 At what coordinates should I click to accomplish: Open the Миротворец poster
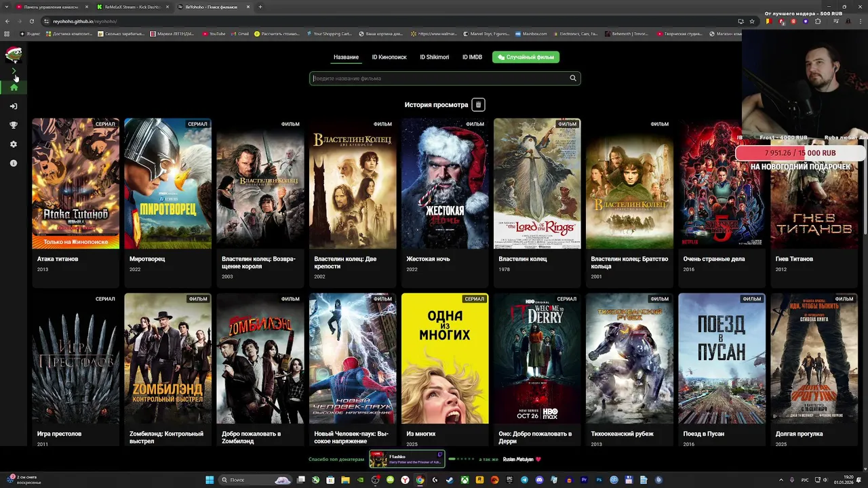pyautogui.click(x=167, y=183)
